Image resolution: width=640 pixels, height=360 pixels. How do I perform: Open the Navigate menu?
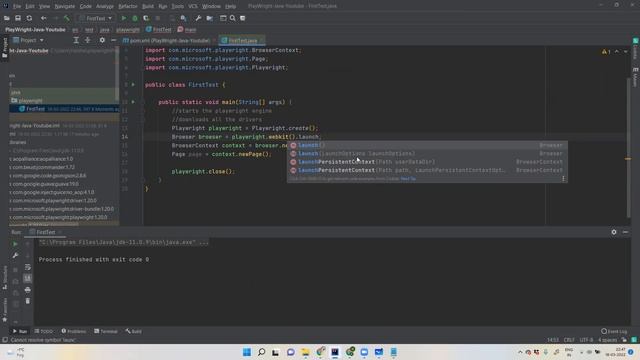64,6
